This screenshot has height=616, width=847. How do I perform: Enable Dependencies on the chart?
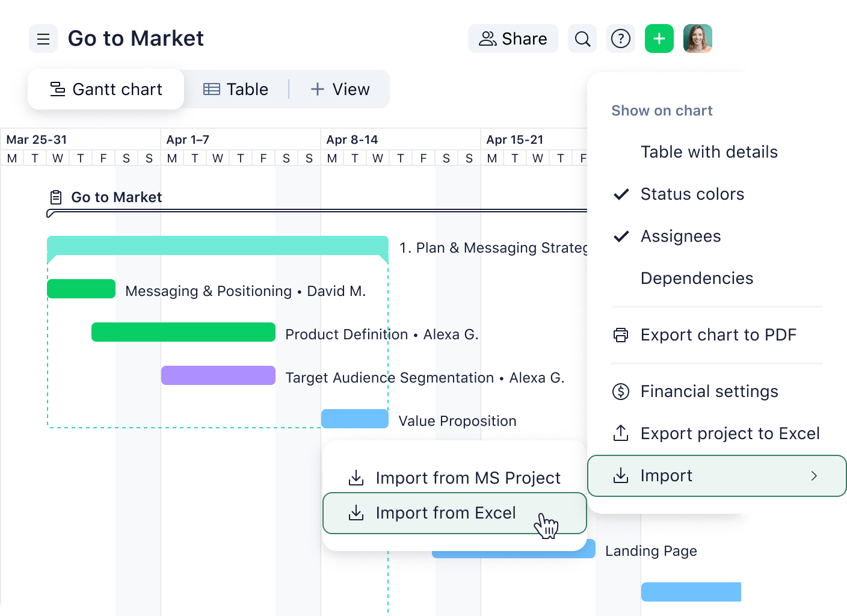click(697, 279)
